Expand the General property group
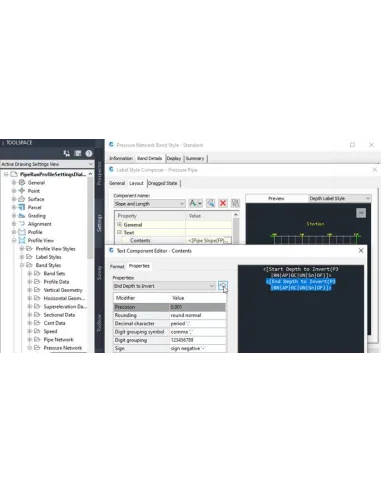381x492 pixels. [x=119, y=225]
